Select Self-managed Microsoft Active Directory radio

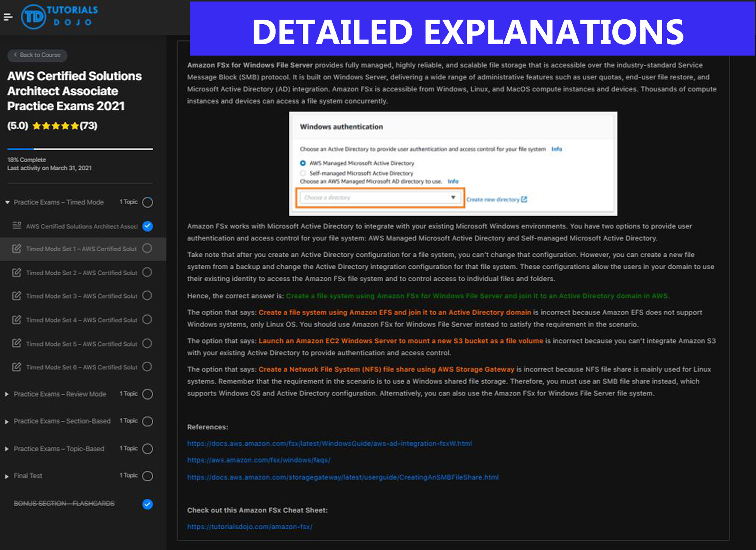(303, 173)
